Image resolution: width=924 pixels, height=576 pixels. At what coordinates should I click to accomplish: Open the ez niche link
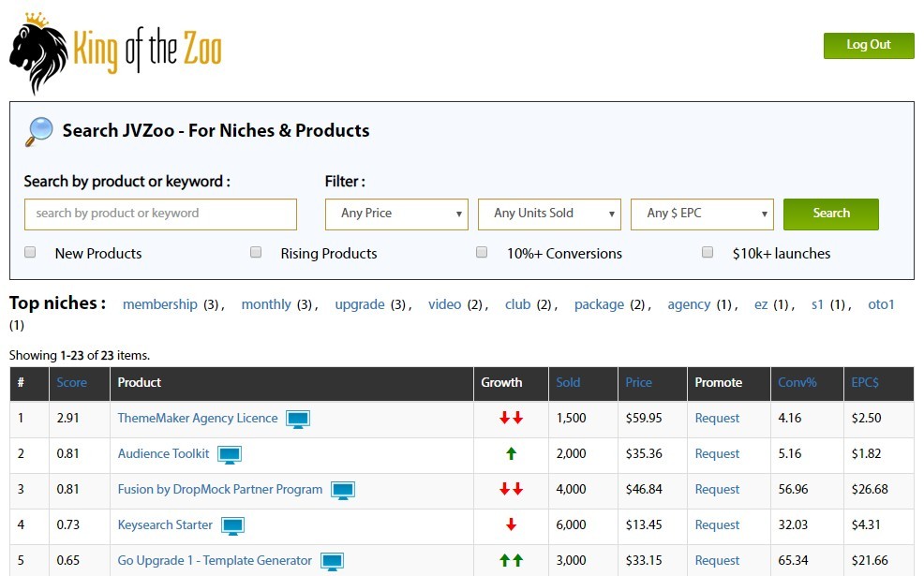point(761,304)
